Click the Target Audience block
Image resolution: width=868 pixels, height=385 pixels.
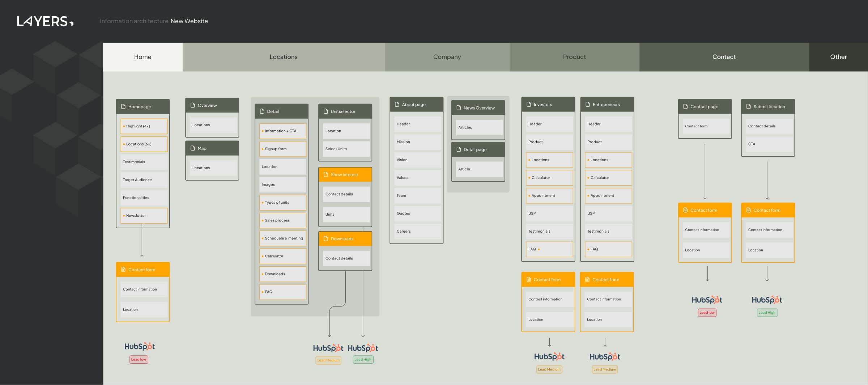(144, 180)
